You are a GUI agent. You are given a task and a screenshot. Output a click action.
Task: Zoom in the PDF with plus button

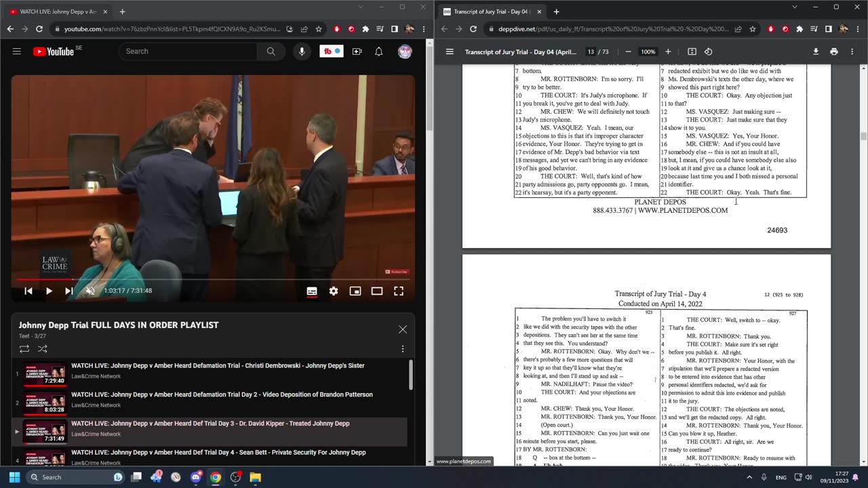[x=668, y=52]
